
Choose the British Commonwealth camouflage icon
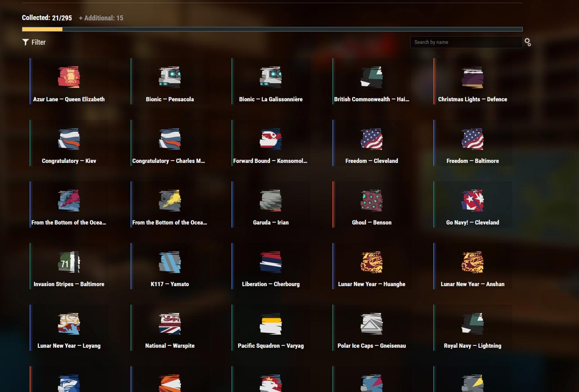(x=371, y=77)
